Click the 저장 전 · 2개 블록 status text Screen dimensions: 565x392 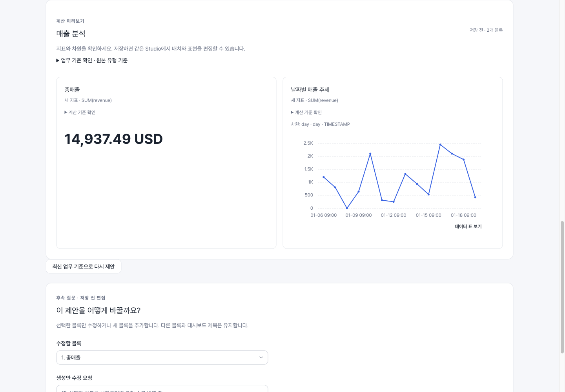(x=486, y=30)
